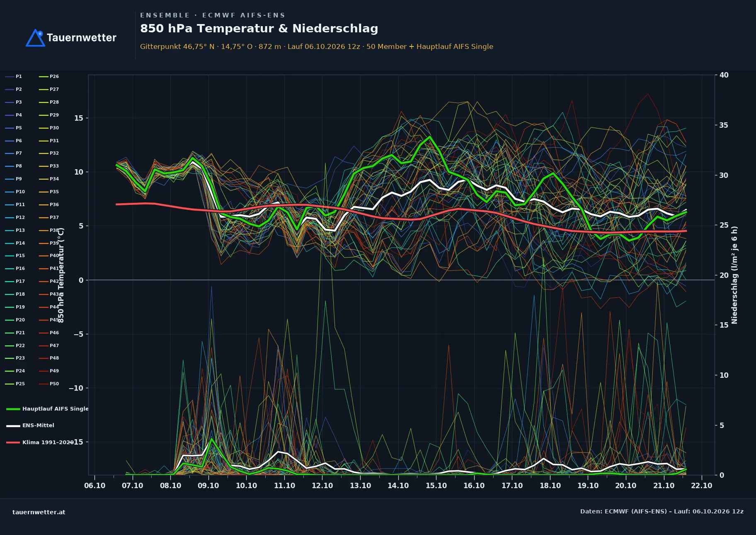This screenshot has width=756, height=535.
Task: Click legend entry P47
Action: tap(49, 346)
